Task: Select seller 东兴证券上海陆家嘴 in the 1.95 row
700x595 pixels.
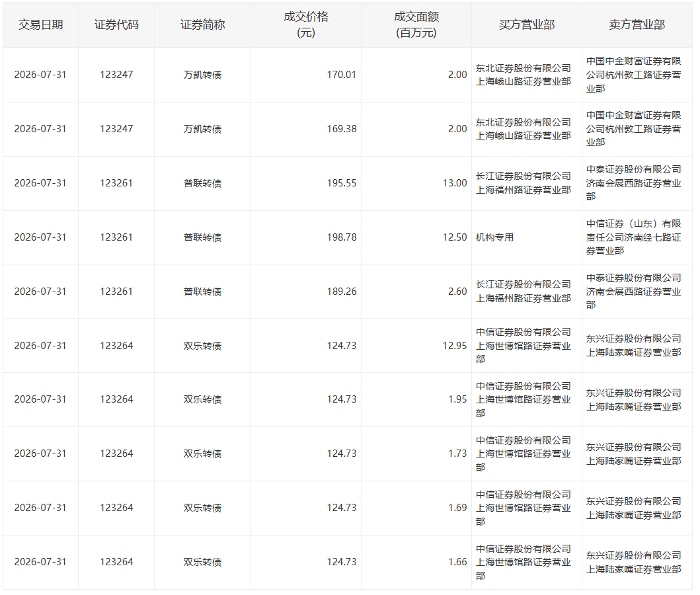Action: point(633,400)
